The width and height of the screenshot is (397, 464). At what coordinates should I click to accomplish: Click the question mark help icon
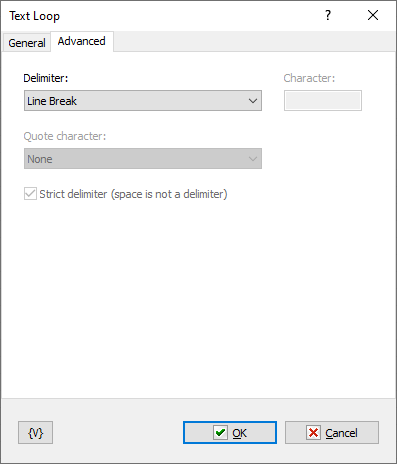point(328,15)
